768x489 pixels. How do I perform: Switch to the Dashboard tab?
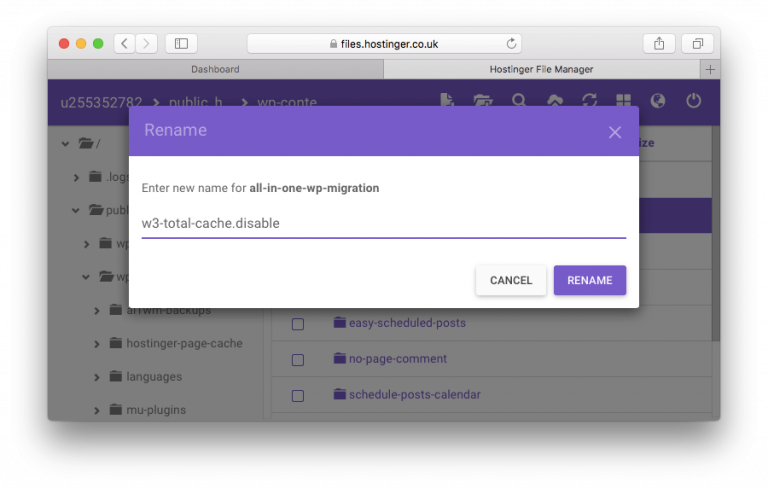(216, 70)
